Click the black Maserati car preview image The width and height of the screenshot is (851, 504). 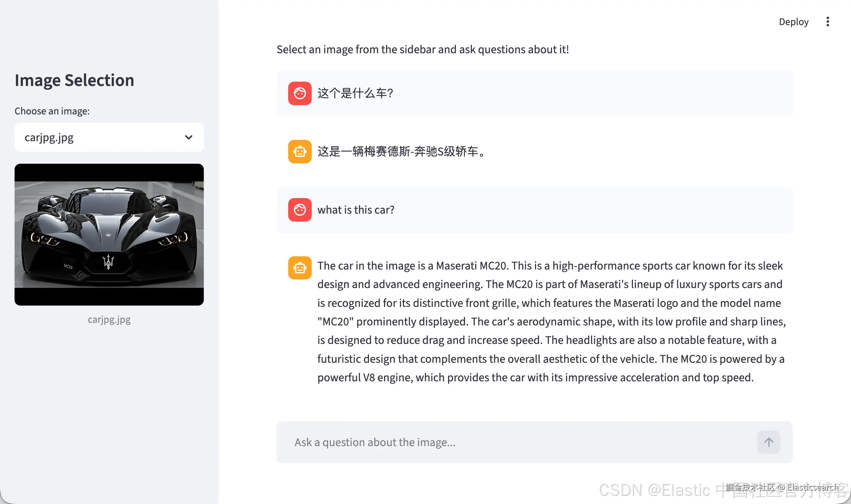tap(109, 234)
